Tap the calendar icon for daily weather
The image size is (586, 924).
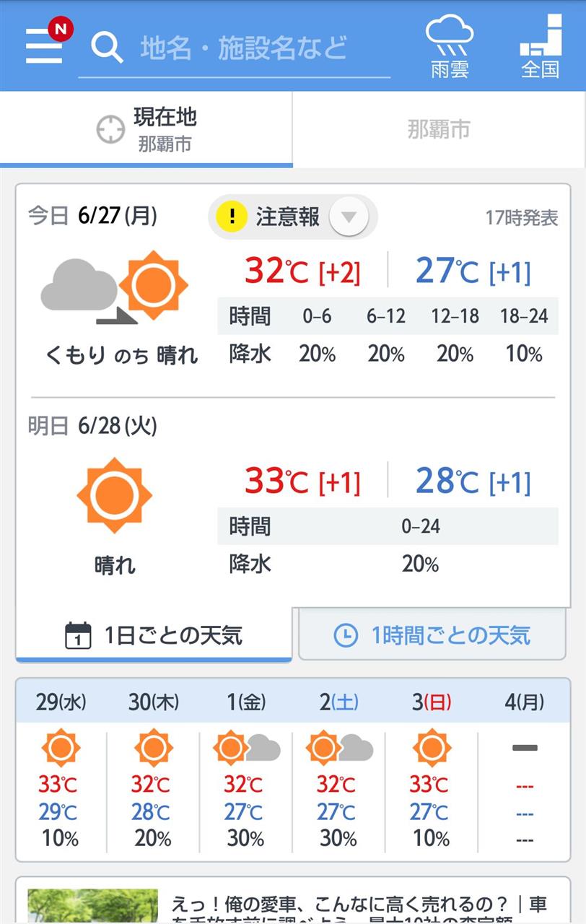pyautogui.click(x=78, y=635)
